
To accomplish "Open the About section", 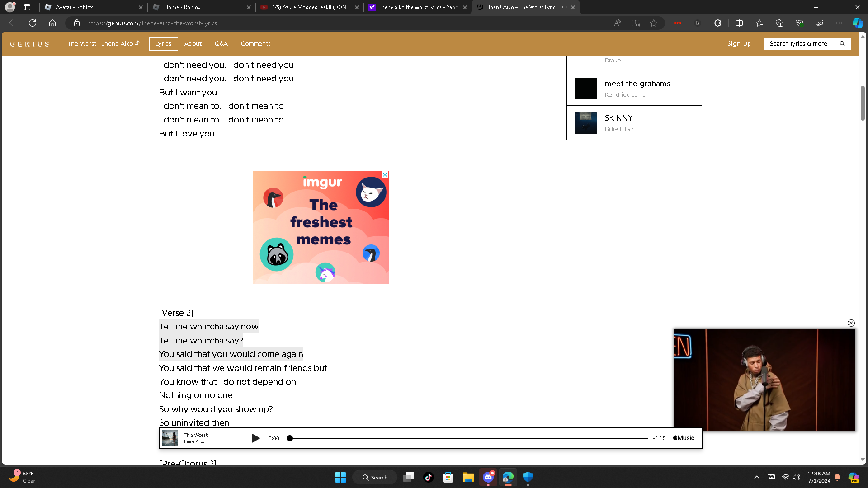I will 193,44.
